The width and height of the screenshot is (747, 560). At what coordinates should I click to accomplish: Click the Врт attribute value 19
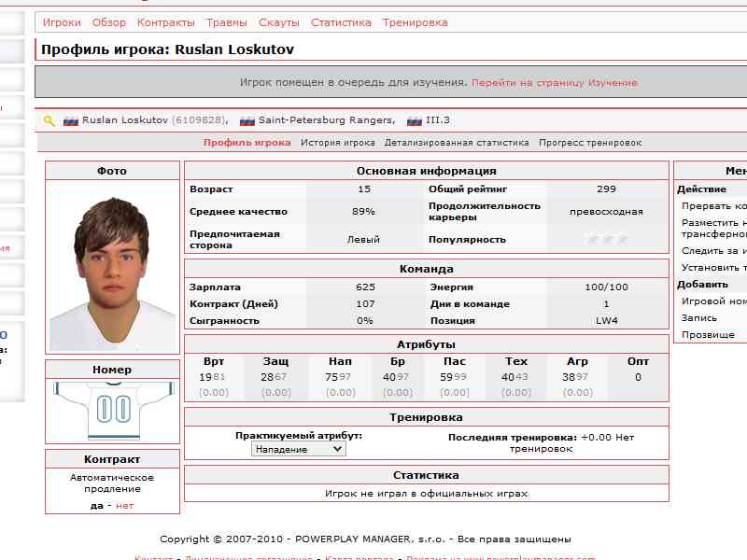coord(205,377)
